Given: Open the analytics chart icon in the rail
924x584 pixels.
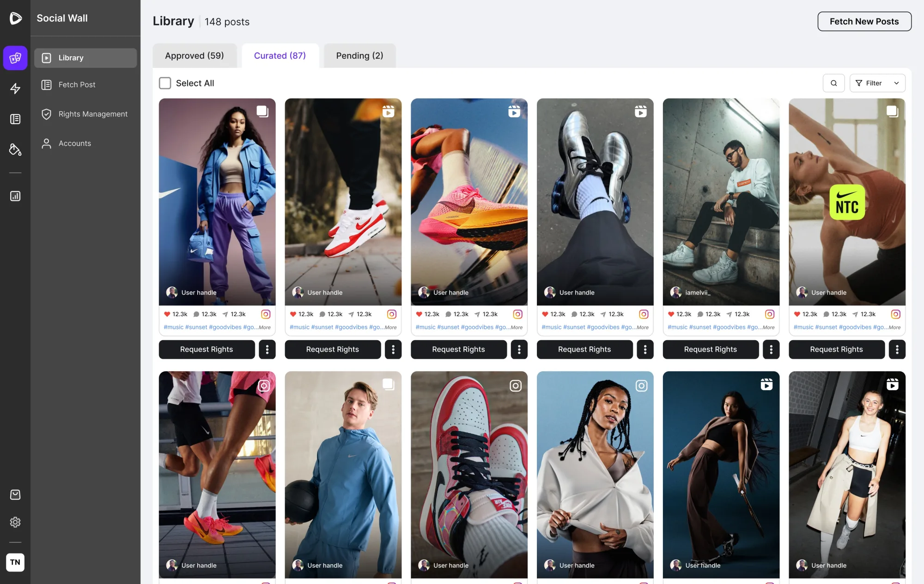Looking at the screenshot, I should 15,196.
